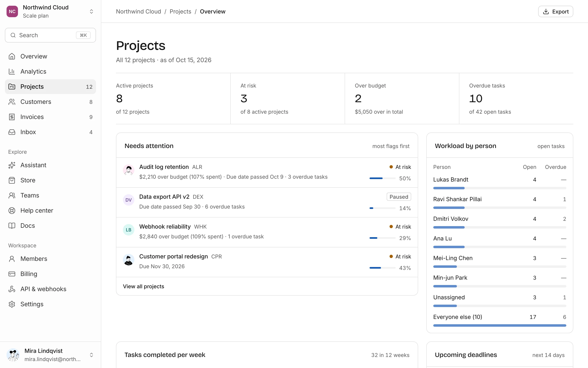Click the Export button
588x368 pixels.
click(x=556, y=11)
